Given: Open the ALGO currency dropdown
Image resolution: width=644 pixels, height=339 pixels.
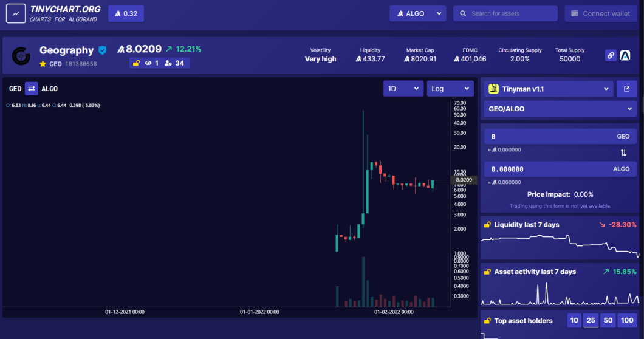Looking at the screenshot, I should 418,13.
